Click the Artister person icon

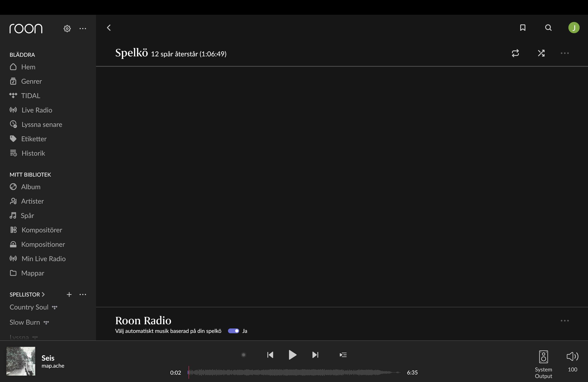(x=13, y=201)
